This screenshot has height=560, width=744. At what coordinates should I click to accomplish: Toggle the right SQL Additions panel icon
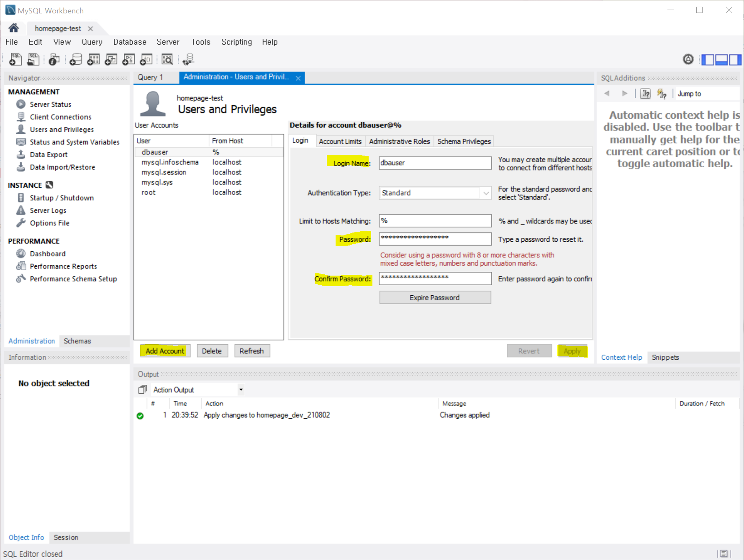pyautogui.click(x=735, y=60)
